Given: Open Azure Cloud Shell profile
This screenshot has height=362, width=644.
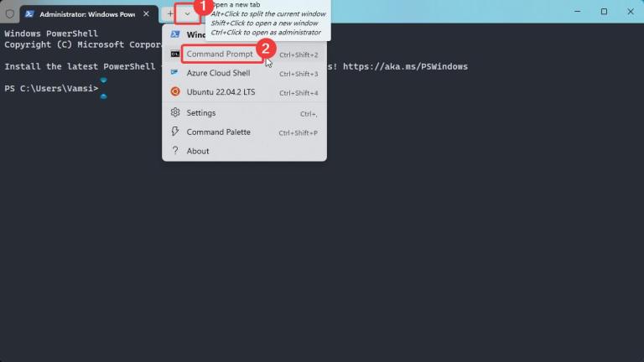Looking at the screenshot, I should tap(244, 73).
